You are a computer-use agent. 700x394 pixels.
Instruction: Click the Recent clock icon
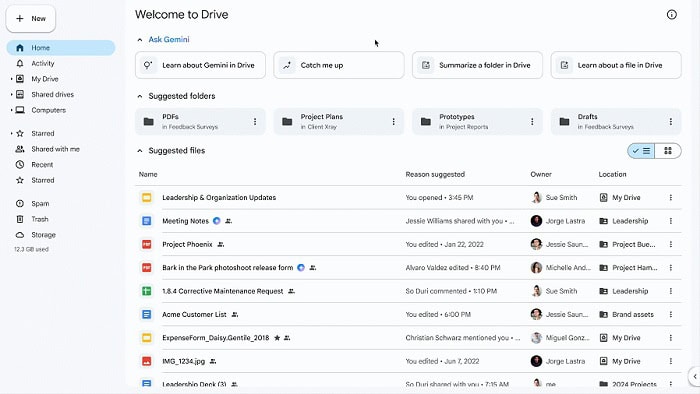[20, 165]
